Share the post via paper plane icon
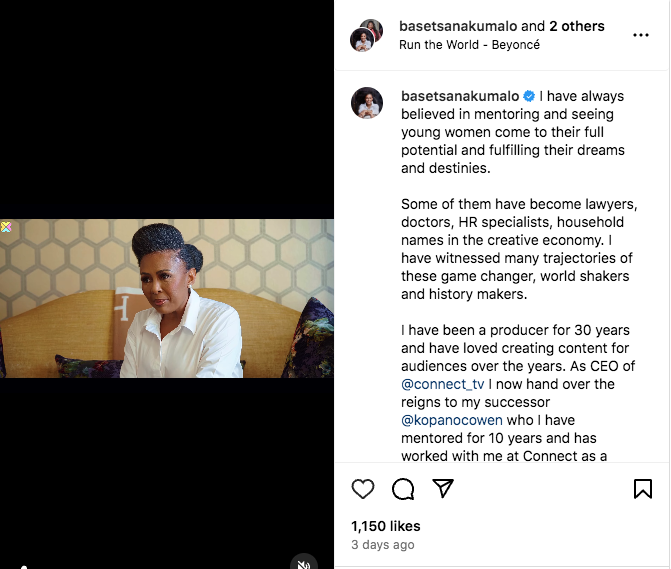This screenshot has height=569, width=671. point(443,489)
